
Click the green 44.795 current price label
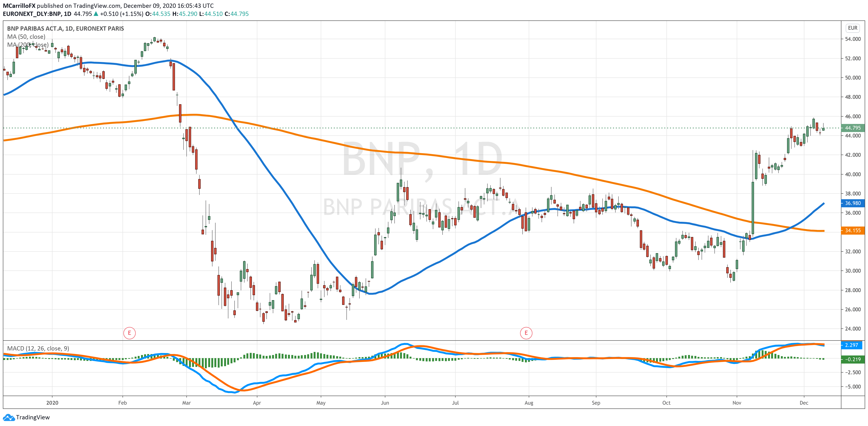853,128
